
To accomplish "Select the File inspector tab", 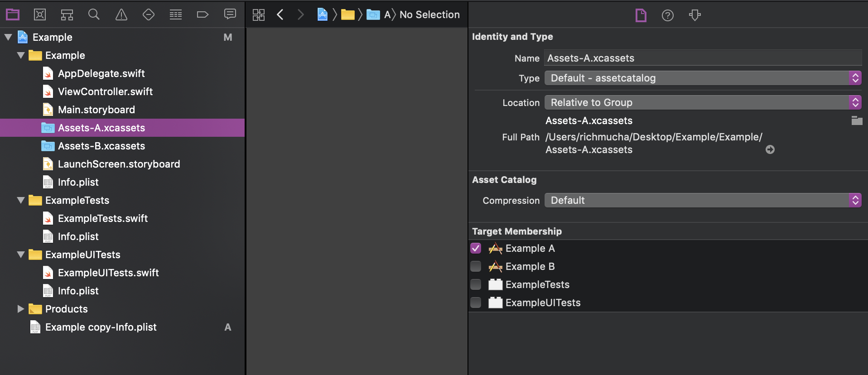I will click(x=641, y=15).
